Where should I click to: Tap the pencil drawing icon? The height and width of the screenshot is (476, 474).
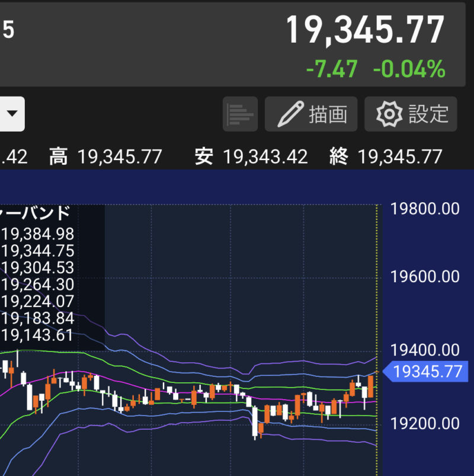[x=290, y=114]
